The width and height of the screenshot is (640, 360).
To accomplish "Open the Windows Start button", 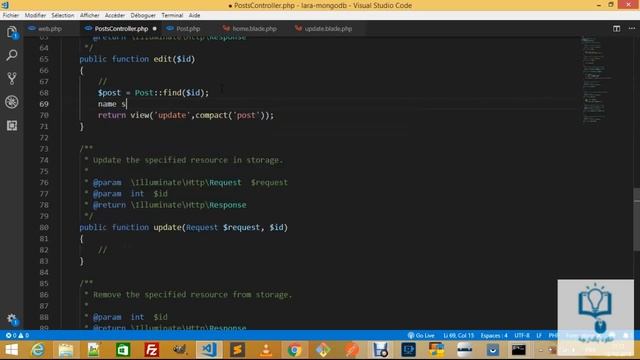I will [x=11, y=350].
